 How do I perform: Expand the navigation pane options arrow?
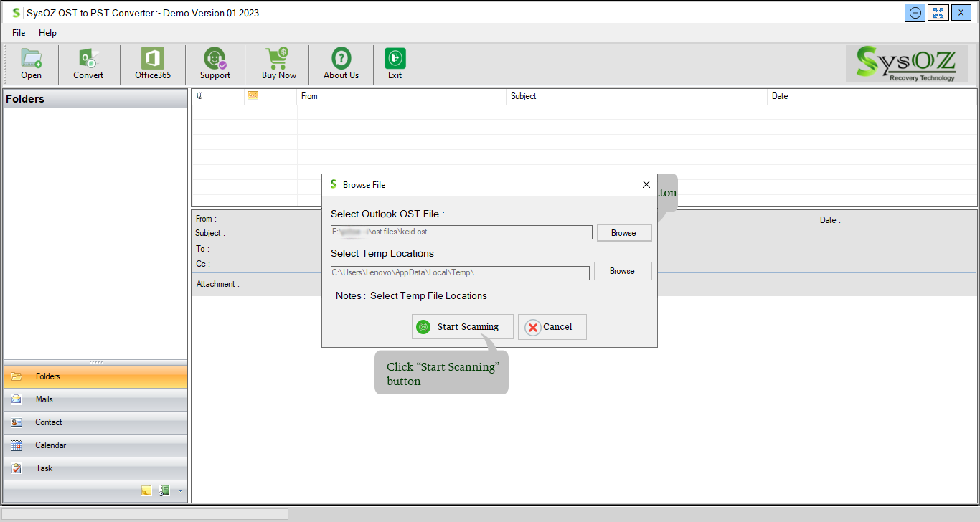tap(180, 491)
